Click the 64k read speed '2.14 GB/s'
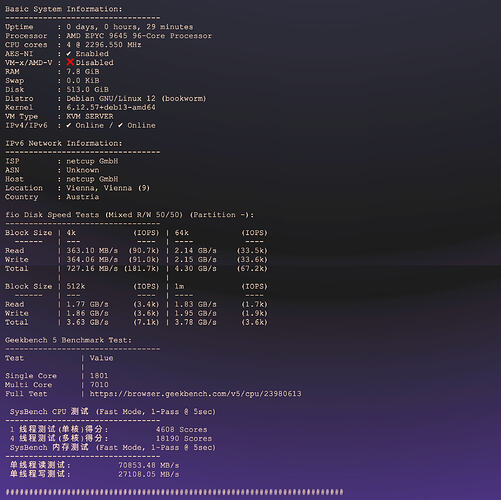The image size is (501, 500). (196, 251)
